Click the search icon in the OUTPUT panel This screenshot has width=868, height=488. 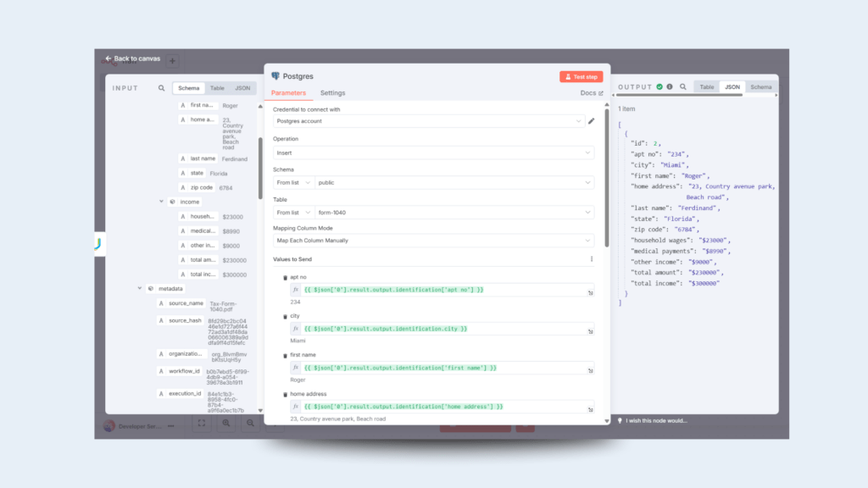point(683,86)
